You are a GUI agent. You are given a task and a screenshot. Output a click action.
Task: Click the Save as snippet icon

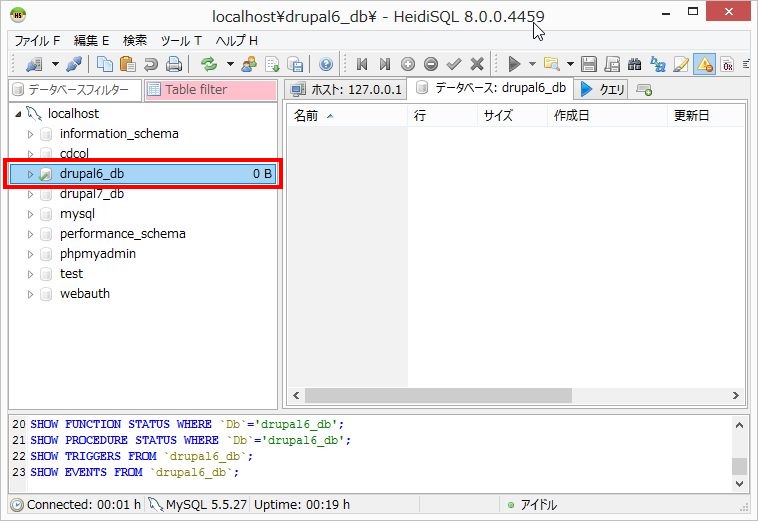tap(612, 64)
